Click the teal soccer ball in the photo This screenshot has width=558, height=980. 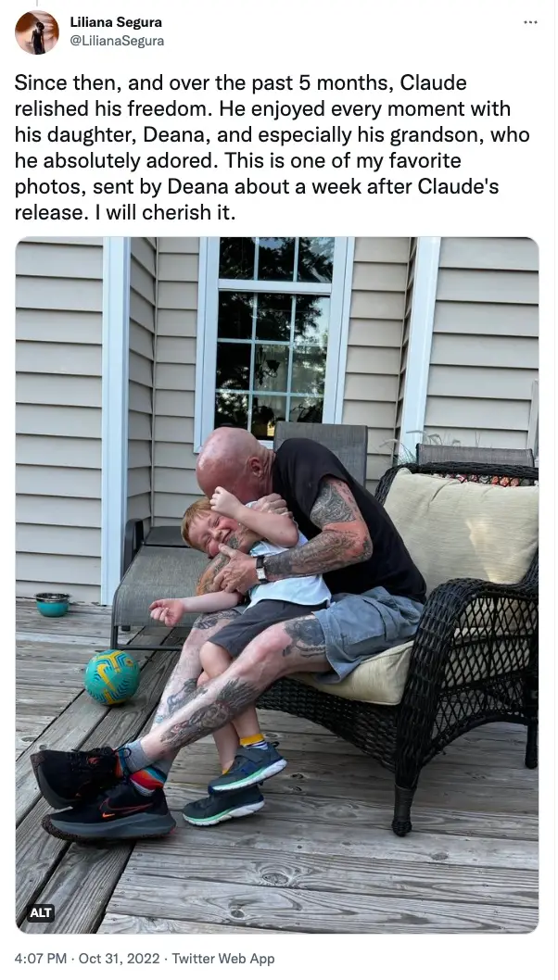[112, 677]
